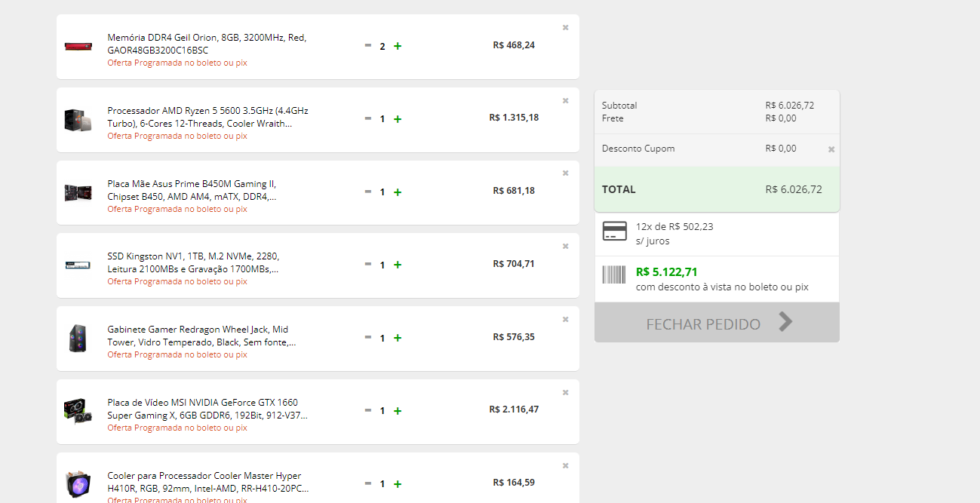980x503 pixels.
Task: Decrease quantity of Geil Orion DDR4 memory
Action: tap(368, 45)
